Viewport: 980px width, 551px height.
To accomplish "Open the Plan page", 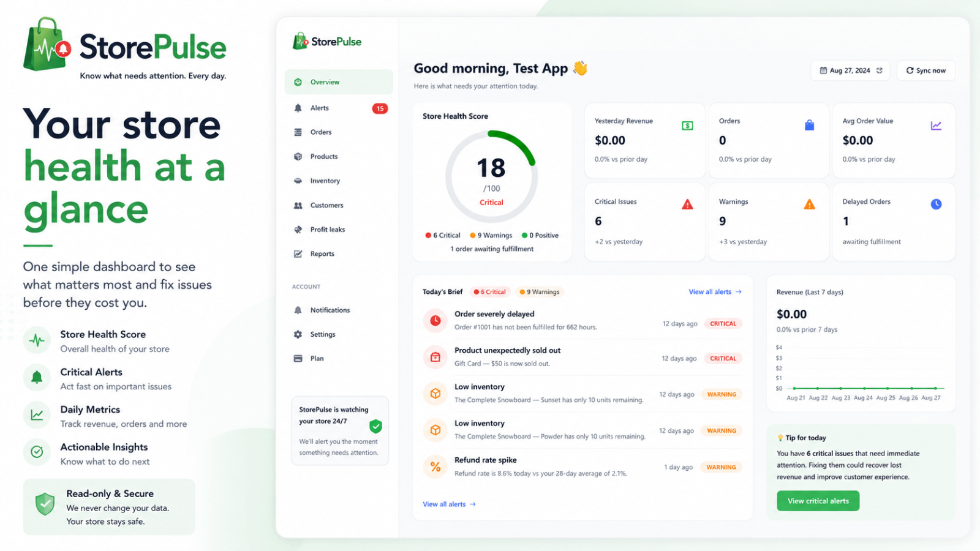I will click(339, 359).
